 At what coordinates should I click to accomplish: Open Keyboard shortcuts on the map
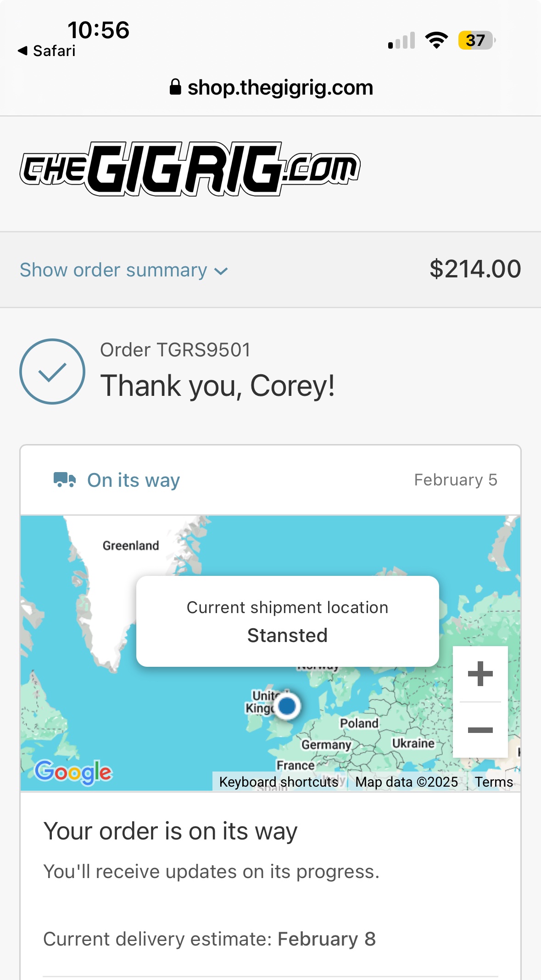click(x=279, y=782)
